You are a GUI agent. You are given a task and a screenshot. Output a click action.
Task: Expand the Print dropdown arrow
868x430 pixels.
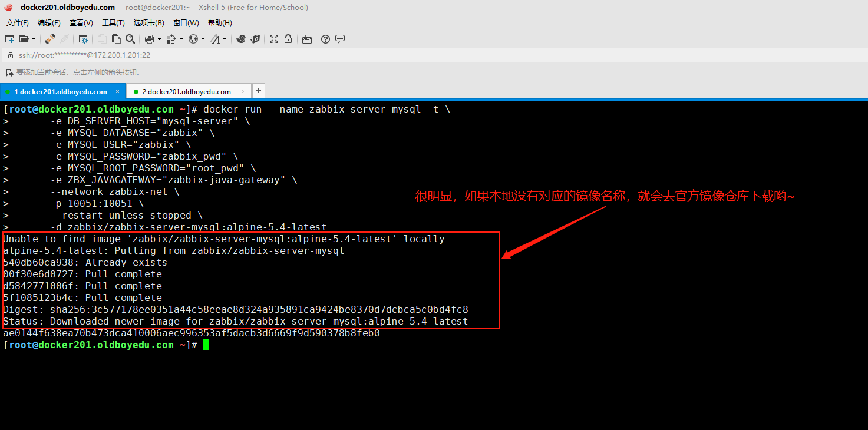[x=159, y=39]
